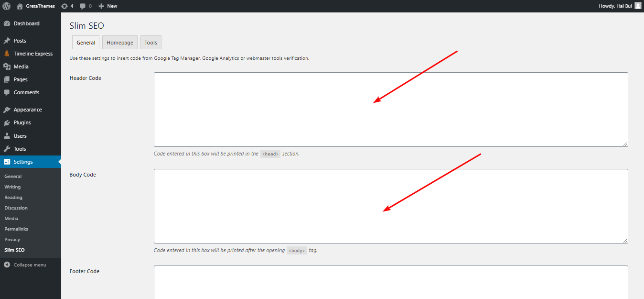Image resolution: width=644 pixels, height=299 pixels.
Task: Open Privacy settings submenu link
Action: click(x=12, y=240)
